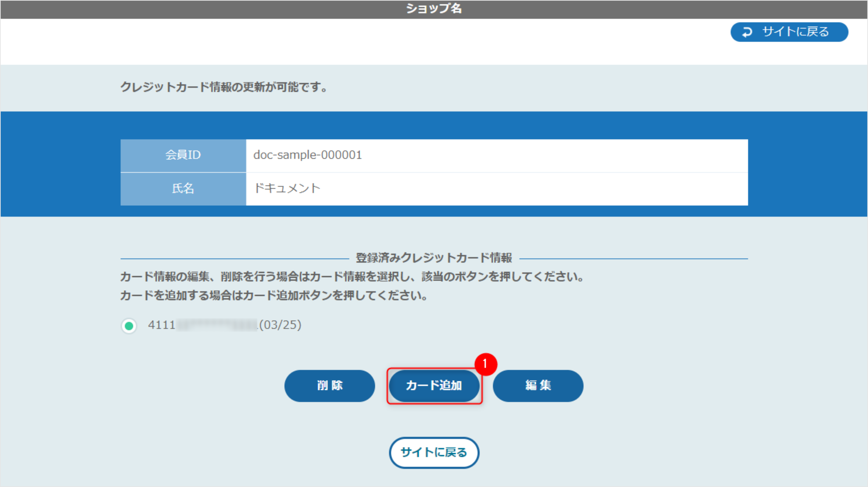The height and width of the screenshot is (487, 868).
Task: Click the bottom outlined サイトに戻る button
Action: [434, 452]
